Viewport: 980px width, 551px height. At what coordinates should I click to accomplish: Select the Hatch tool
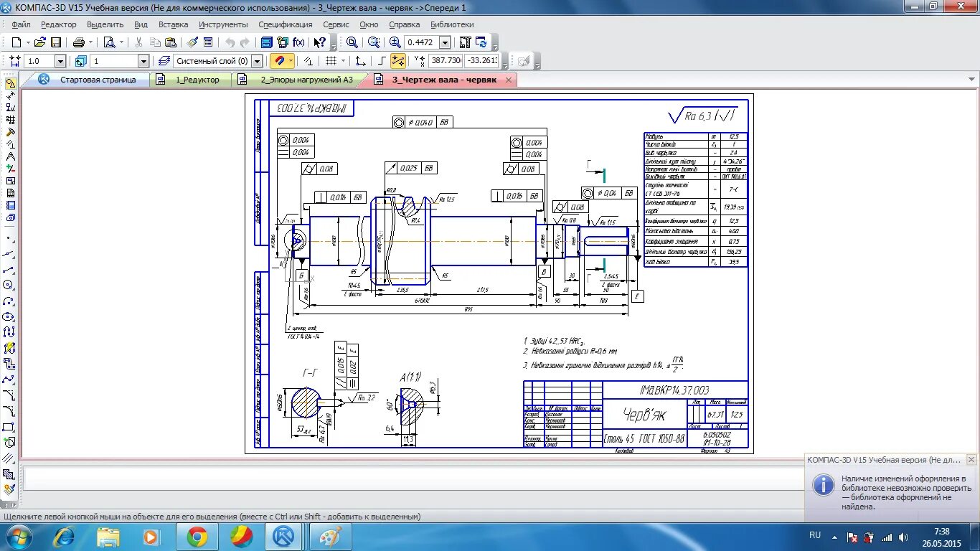pos(9,474)
